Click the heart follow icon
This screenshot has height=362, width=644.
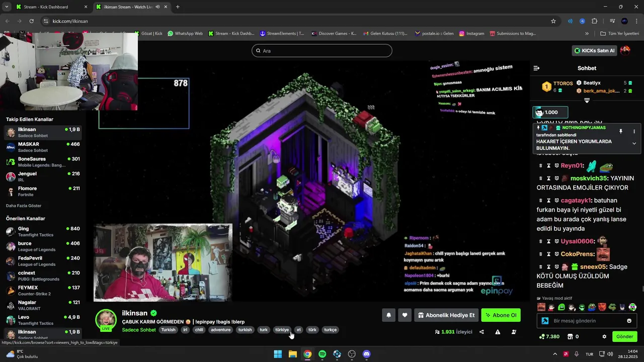coord(405,315)
